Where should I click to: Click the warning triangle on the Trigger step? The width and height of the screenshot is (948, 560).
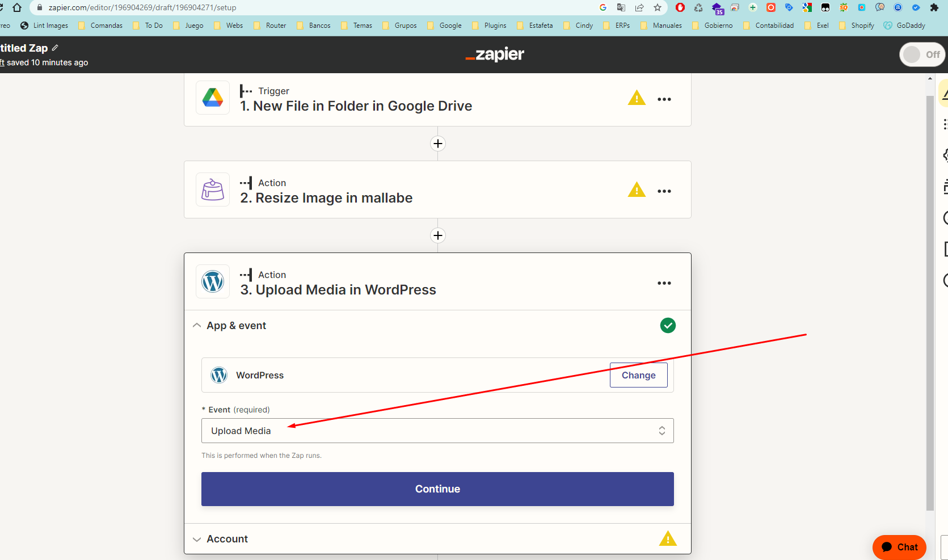tap(637, 98)
